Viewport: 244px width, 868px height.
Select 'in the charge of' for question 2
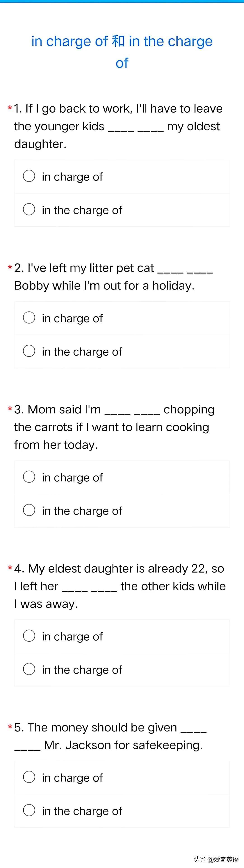pyautogui.click(x=29, y=351)
